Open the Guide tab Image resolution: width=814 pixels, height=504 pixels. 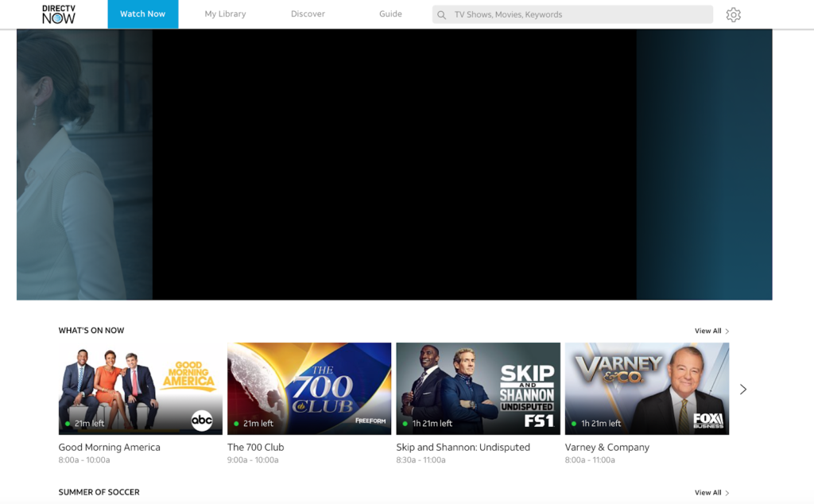click(x=390, y=14)
